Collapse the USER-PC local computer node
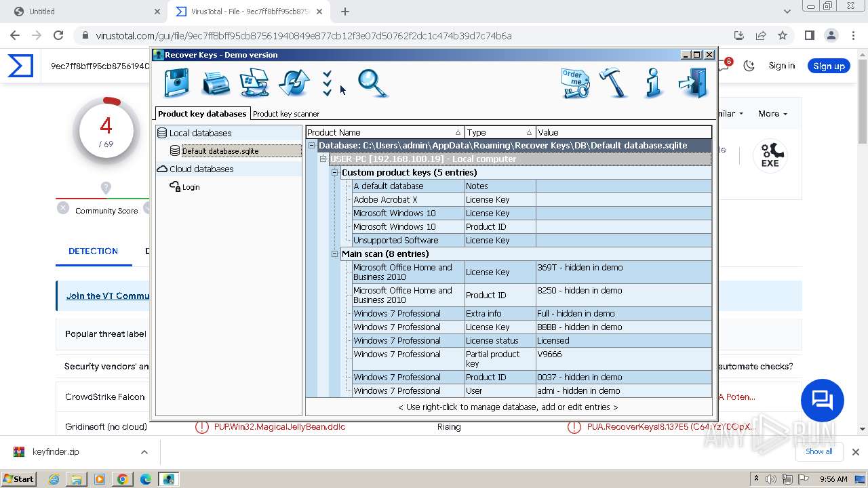Viewport: 868px width, 488px height. click(323, 159)
